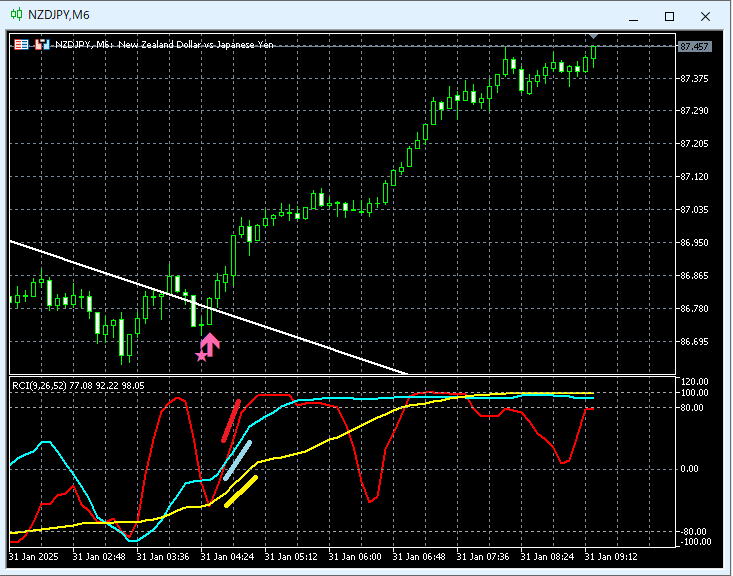The width and height of the screenshot is (733, 576).
Task: Select the pink up arrow chart object
Action: click(210, 345)
